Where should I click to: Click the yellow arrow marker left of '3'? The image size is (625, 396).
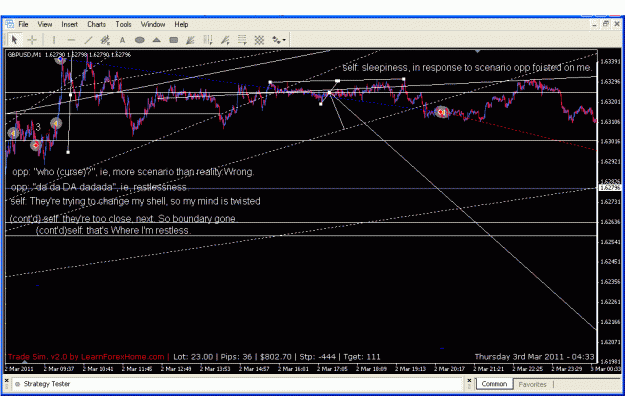[x=13, y=132]
